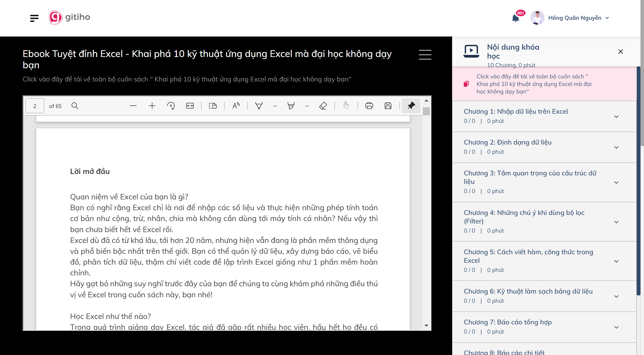Open the Draw tool options dropdown

[275, 106]
